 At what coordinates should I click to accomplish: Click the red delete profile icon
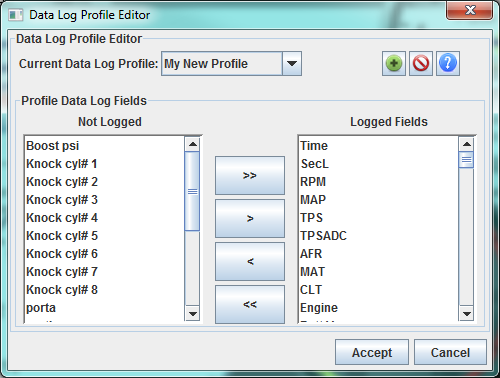[x=421, y=63]
